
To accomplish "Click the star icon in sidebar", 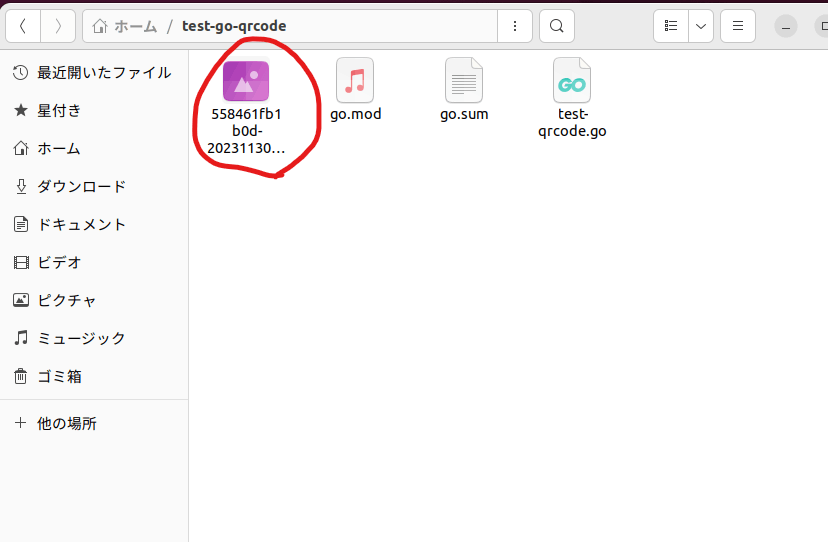I will (21, 110).
